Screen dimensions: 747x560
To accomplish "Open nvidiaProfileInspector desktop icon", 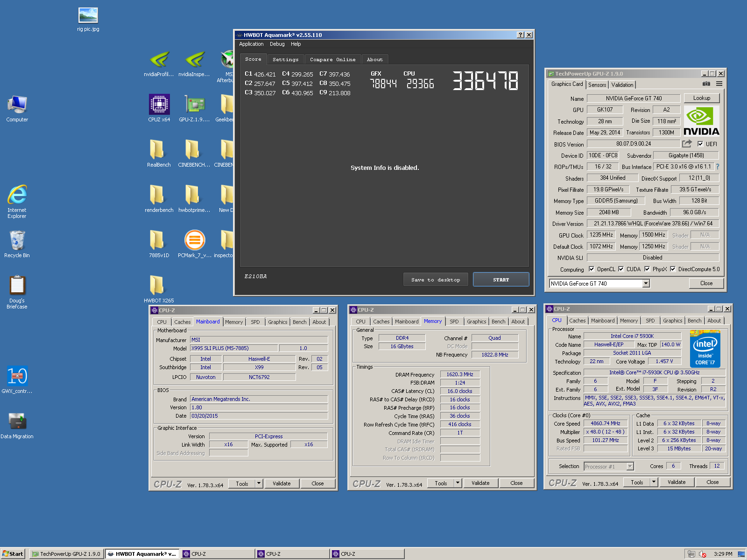I will click(159, 64).
